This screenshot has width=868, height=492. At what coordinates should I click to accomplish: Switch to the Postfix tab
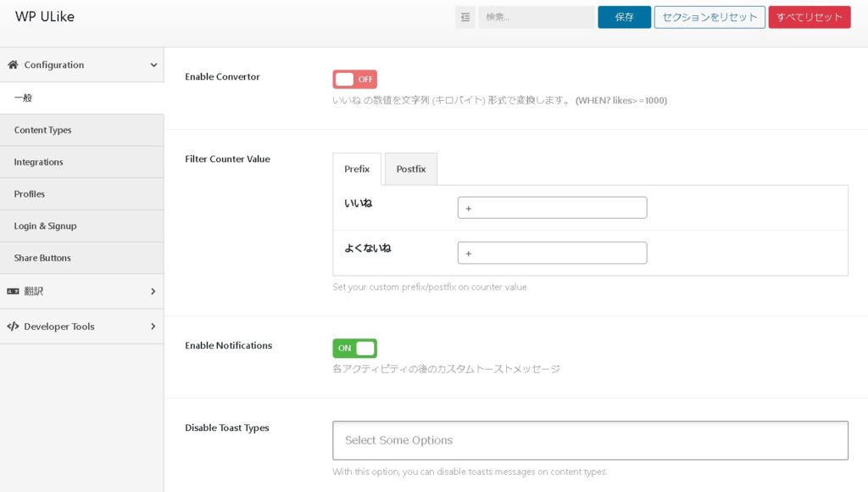tap(411, 169)
